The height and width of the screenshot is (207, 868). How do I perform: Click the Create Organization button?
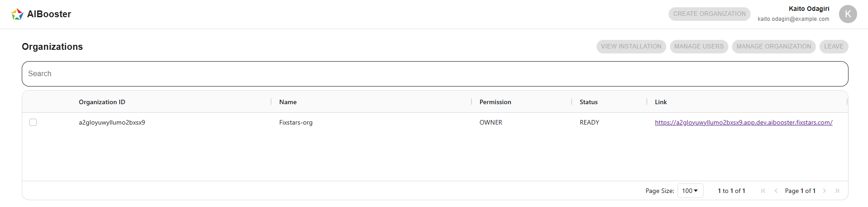(709, 14)
